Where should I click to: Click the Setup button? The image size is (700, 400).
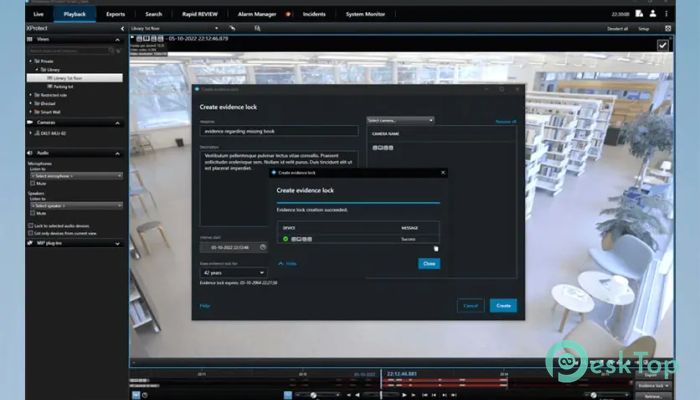click(x=643, y=29)
